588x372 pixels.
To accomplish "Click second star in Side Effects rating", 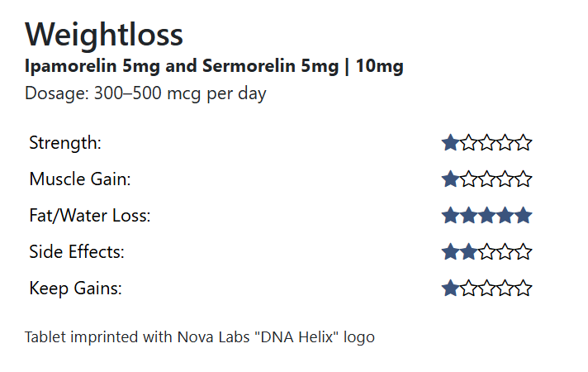I will click(x=469, y=252).
